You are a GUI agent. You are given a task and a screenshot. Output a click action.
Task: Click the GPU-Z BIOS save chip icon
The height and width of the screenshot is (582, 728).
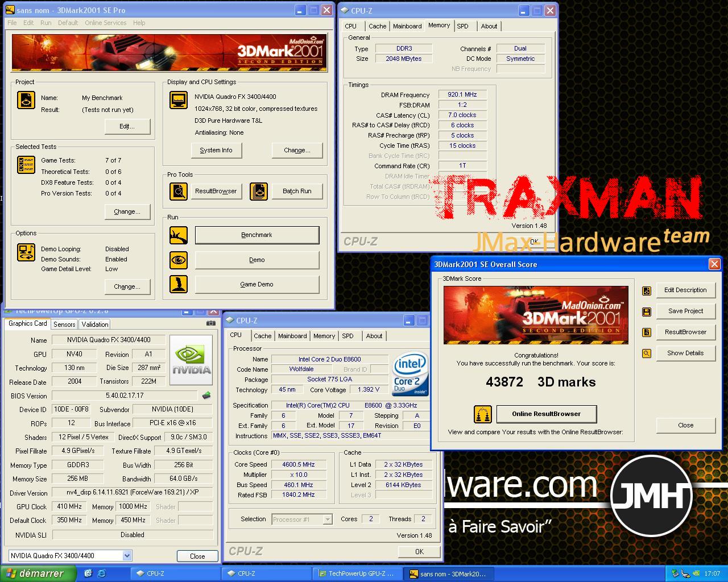click(x=206, y=395)
